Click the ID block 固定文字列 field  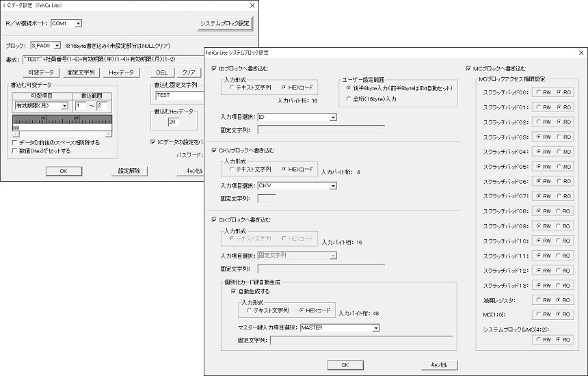321,130
